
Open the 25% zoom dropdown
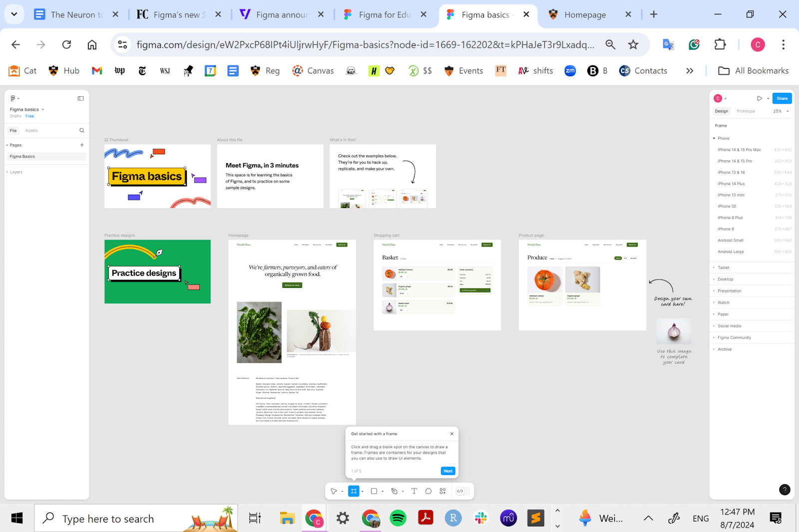click(x=781, y=111)
